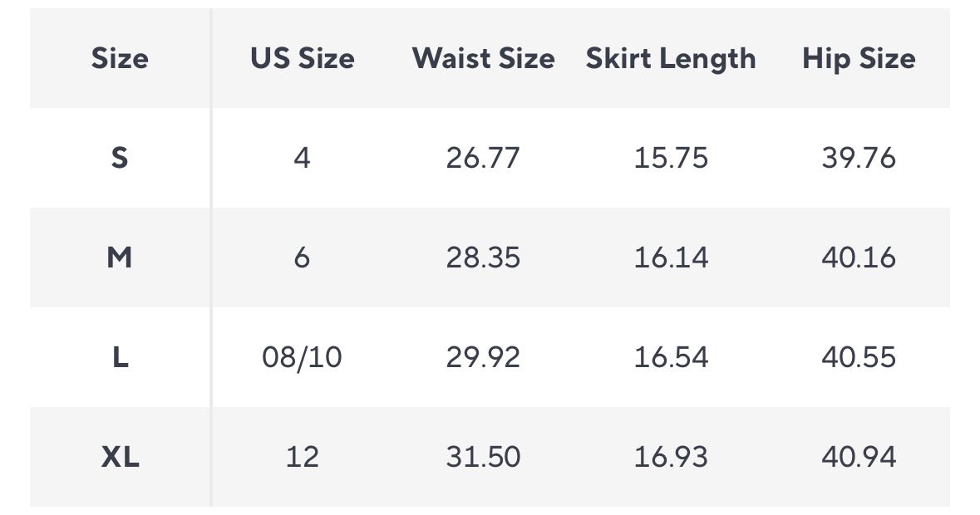The width and height of the screenshot is (980, 515).
Task: Click hip size value 39.76
Action: [859, 158]
